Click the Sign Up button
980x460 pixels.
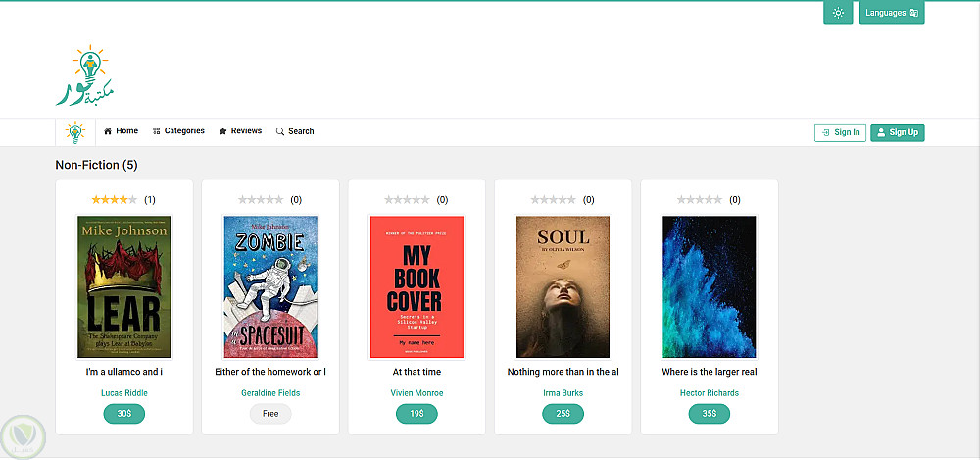(x=897, y=132)
